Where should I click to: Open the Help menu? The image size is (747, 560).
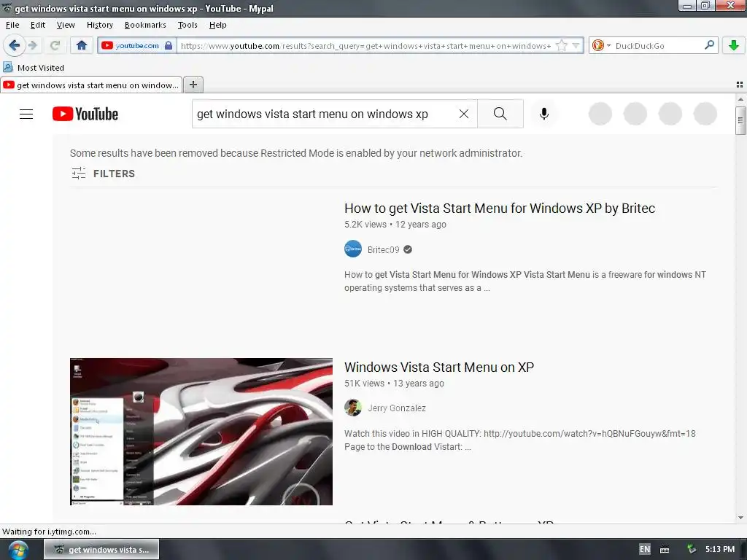point(217,25)
